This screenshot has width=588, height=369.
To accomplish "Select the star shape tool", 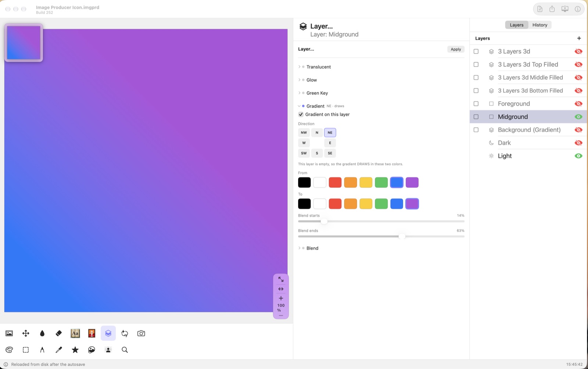I will click(75, 350).
